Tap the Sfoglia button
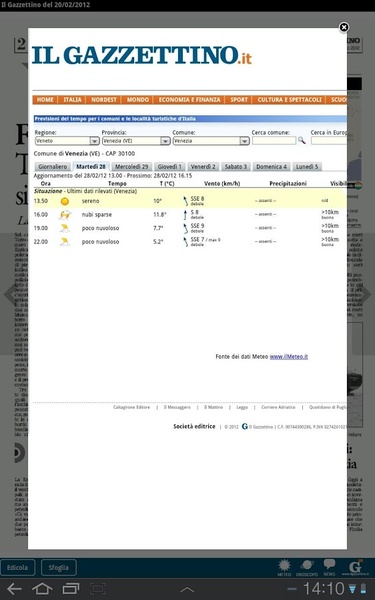Viewport: 375px width, 600px height. tap(59, 567)
